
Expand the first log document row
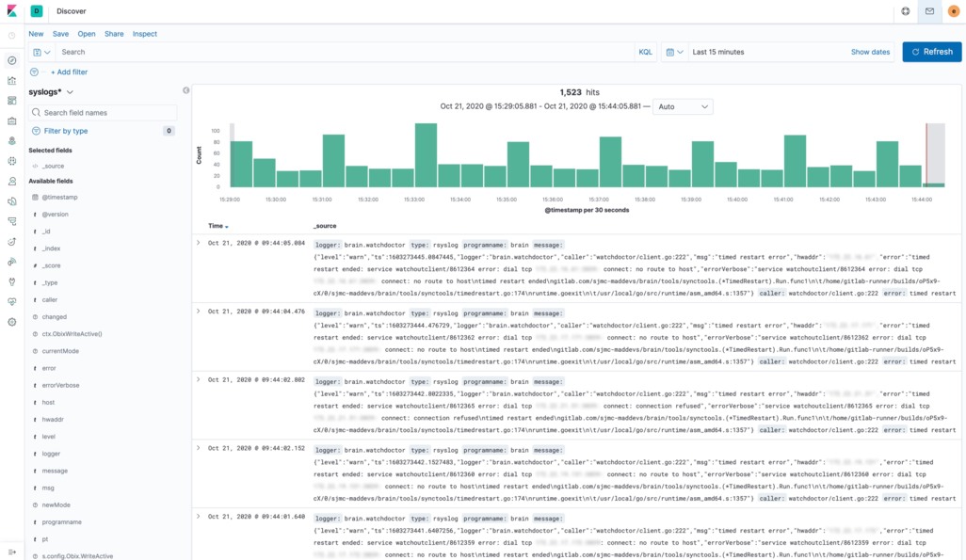coord(199,243)
